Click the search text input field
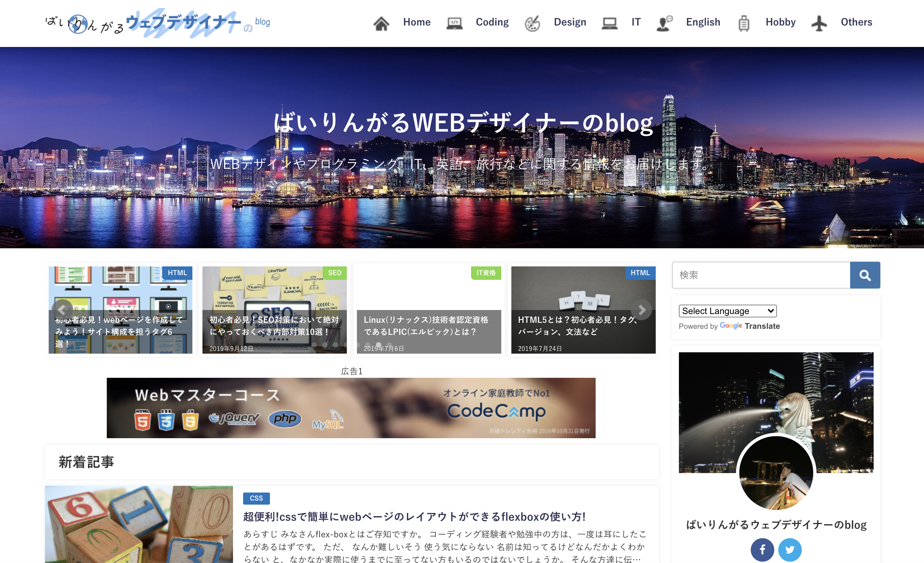Screen dimensions: 924x563 pyautogui.click(x=760, y=275)
